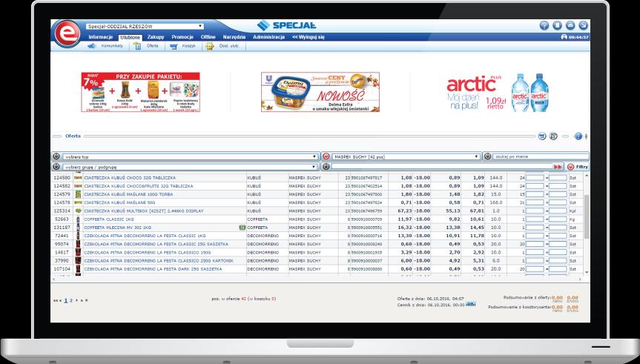Click the arctic plus water banner
Screen dimensions: 640x364
498,92
